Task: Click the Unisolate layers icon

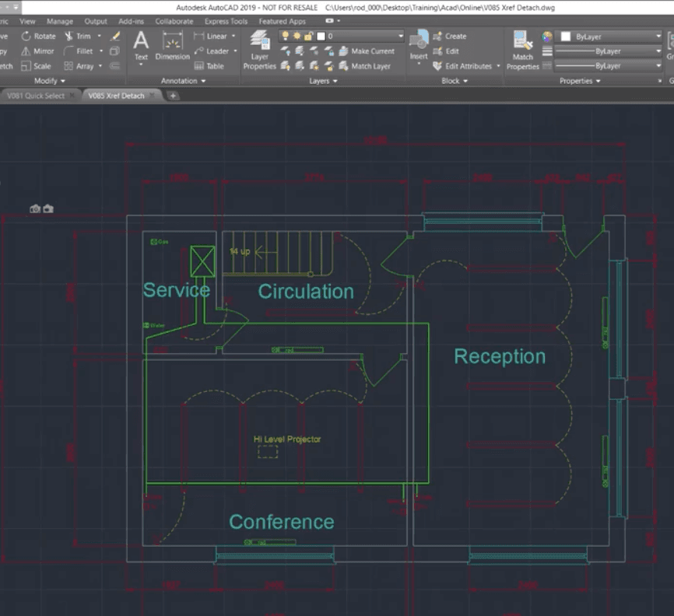Action: tap(300, 66)
